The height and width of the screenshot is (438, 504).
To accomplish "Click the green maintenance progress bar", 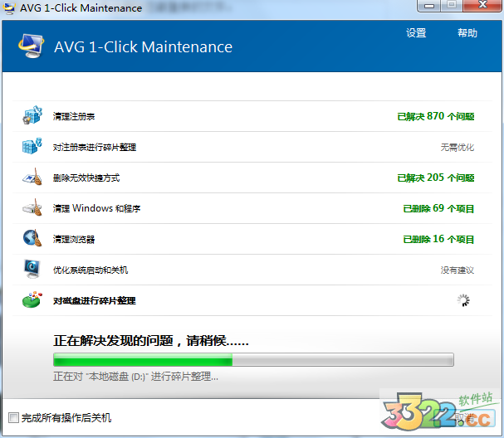I will click(253, 360).
